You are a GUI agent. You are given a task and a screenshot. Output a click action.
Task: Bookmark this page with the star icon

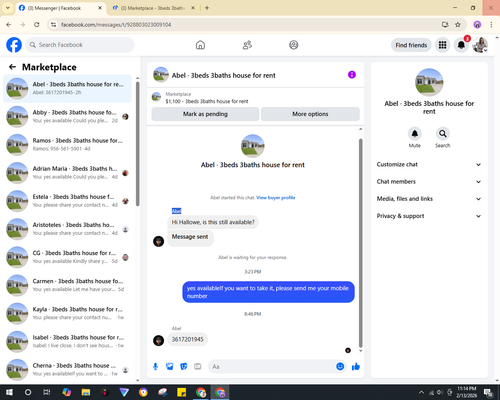[458, 25]
